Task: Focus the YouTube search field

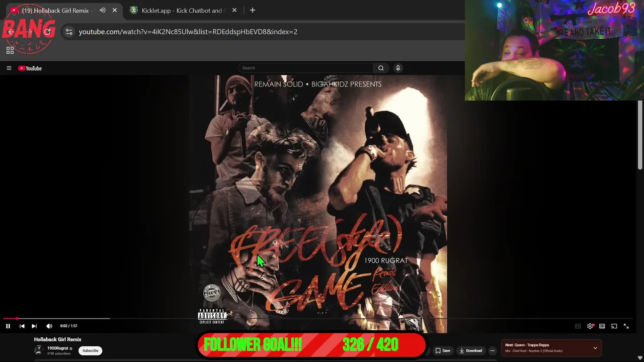Action: [305, 68]
